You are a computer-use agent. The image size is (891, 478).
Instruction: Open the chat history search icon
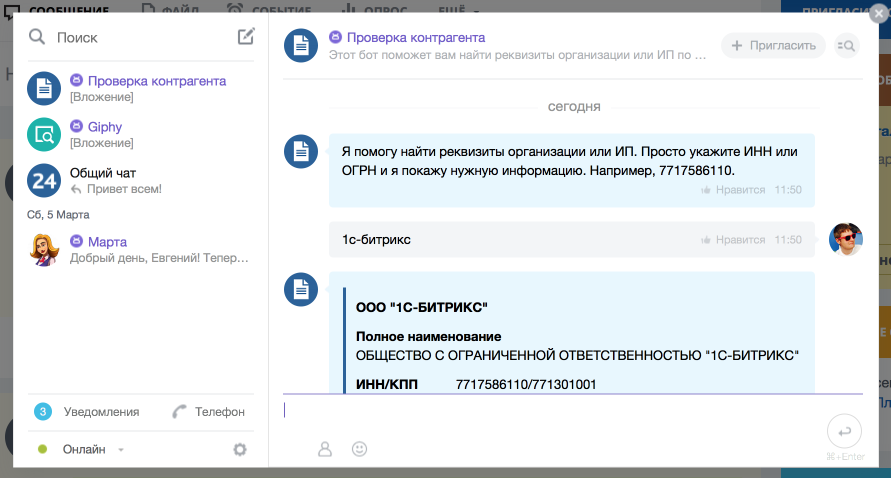coord(846,45)
